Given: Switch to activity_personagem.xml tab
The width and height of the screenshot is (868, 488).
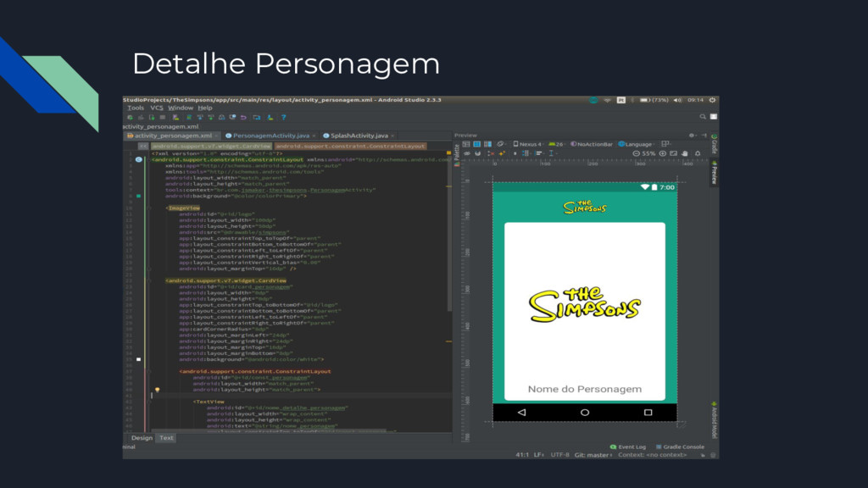Looking at the screenshot, I should (173, 136).
